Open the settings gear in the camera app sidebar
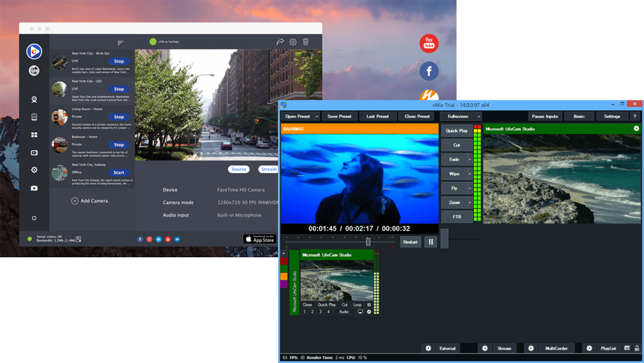644x363 pixels. click(x=34, y=170)
